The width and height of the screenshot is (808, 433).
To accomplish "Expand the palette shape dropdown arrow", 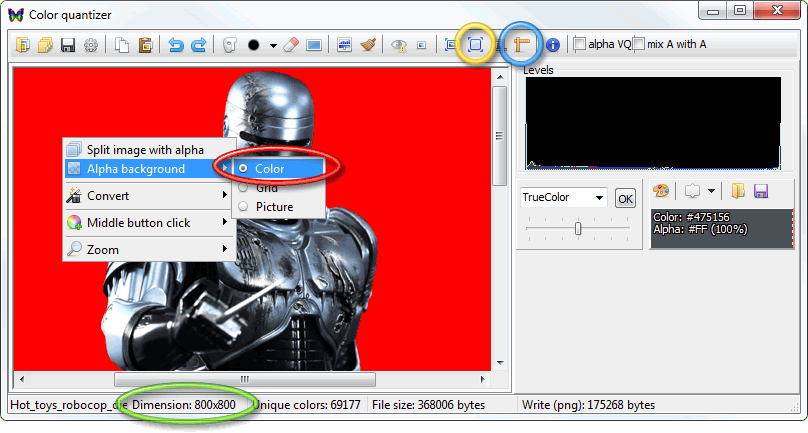I will 711,191.
